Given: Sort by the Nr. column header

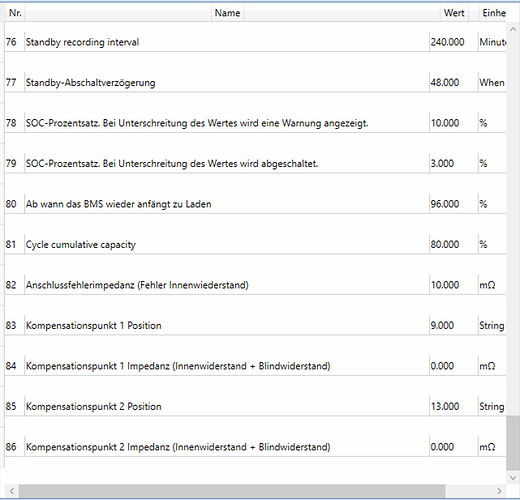Looking at the screenshot, I should click(15, 13).
